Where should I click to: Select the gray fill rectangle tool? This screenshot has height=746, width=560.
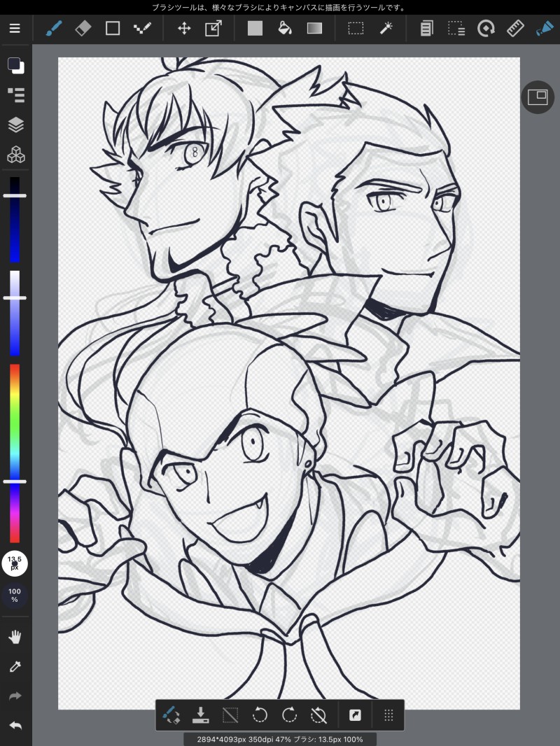coord(255,29)
